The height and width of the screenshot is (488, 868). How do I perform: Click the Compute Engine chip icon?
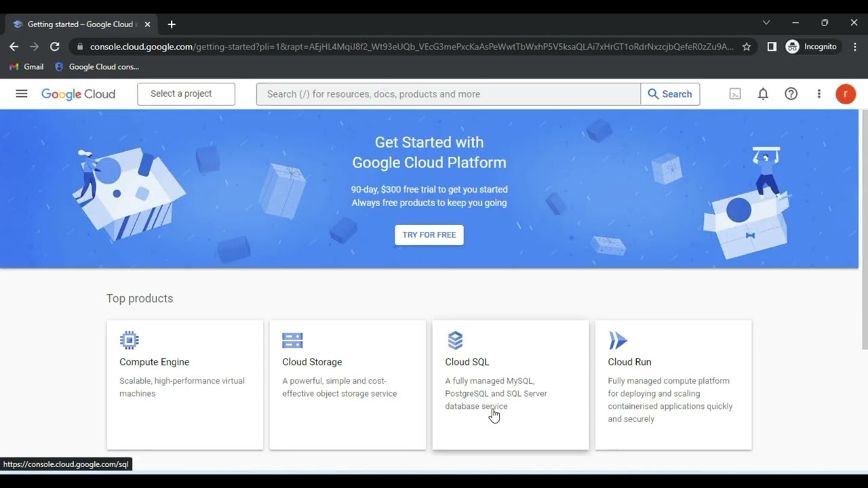[129, 340]
